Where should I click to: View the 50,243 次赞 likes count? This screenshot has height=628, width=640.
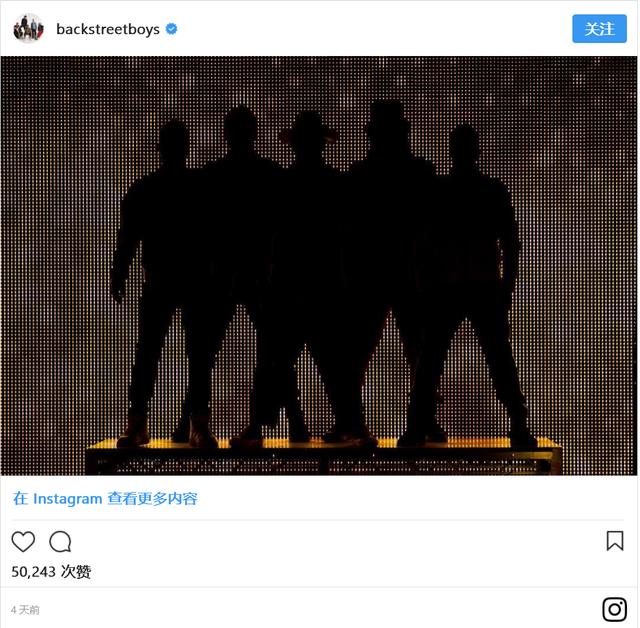(x=51, y=572)
